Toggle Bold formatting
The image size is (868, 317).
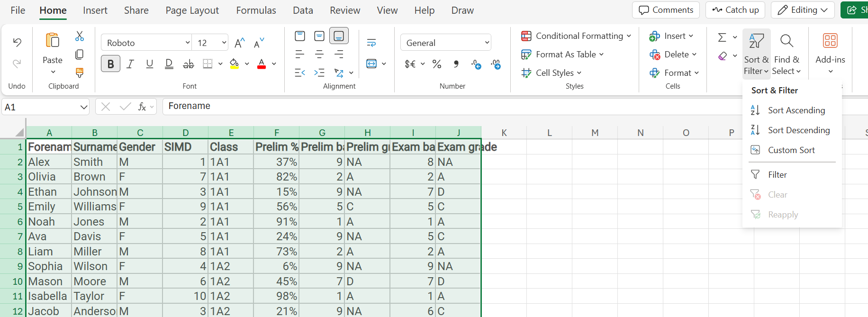tap(111, 63)
